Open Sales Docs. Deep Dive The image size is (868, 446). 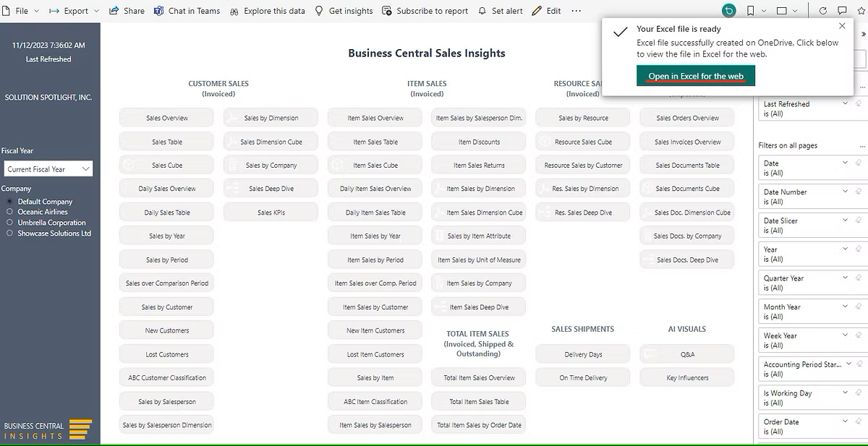[x=687, y=260]
